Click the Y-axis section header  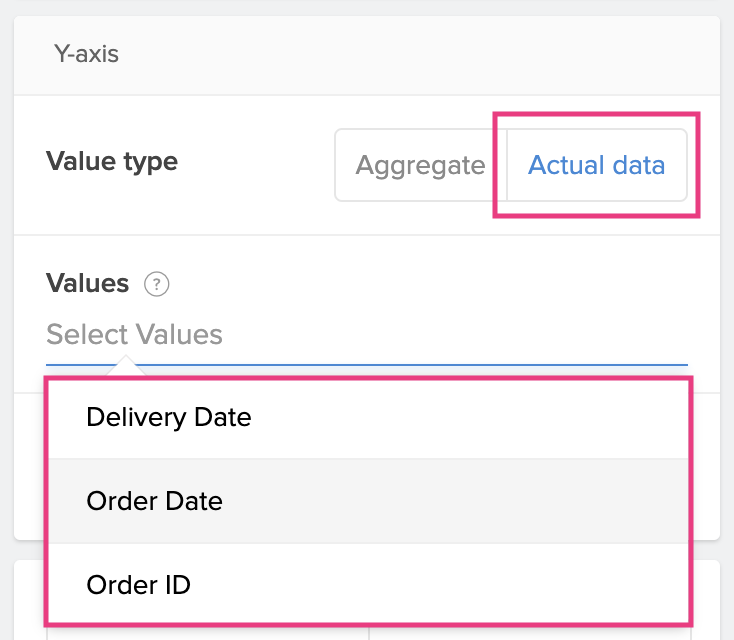point(86,54)
